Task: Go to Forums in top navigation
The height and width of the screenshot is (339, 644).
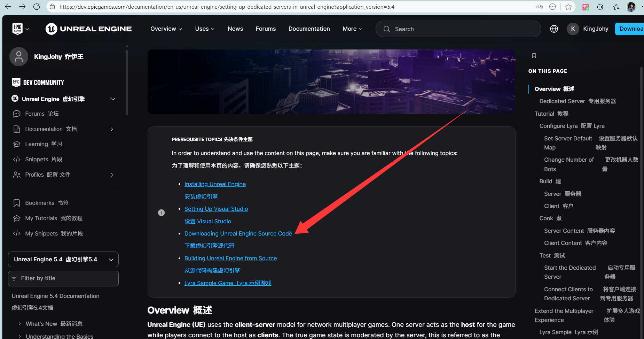Action: 266,29
